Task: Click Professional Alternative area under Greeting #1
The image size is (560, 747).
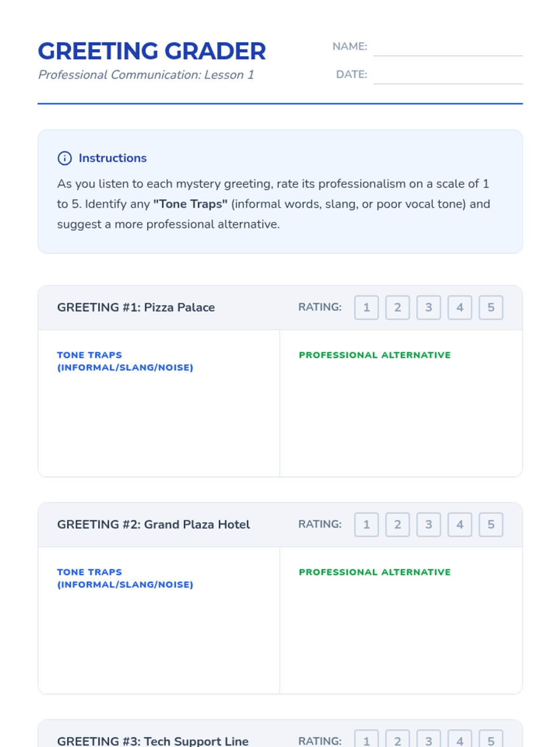Action: coord(401,403)
